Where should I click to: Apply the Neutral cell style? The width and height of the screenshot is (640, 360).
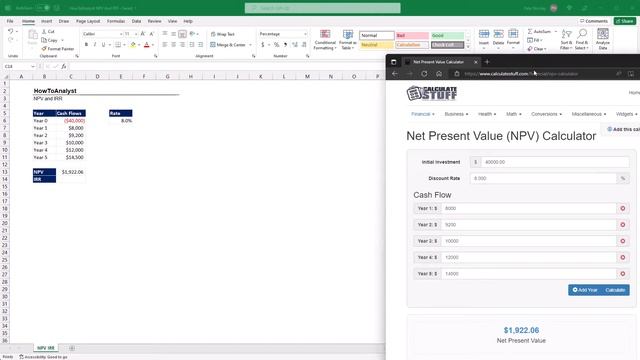[376, 44]
